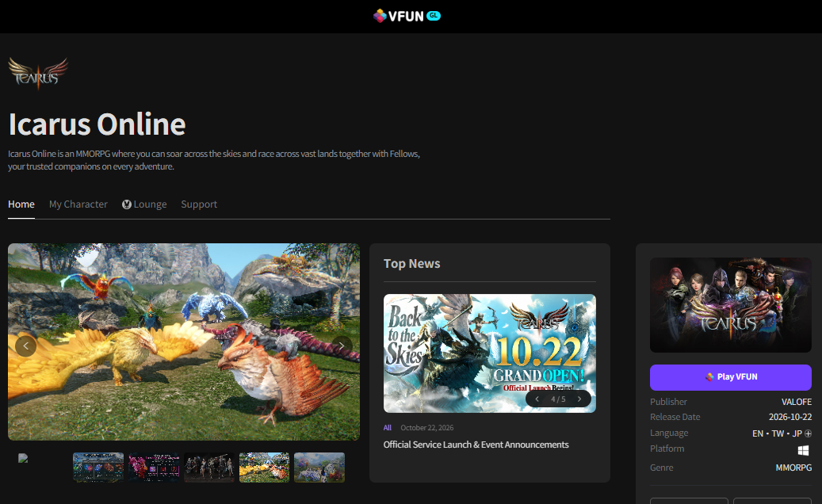Screen dimensions: 822x504
Task: Click the broken image icon beside the thumbnails
Action: pos(23,458)
